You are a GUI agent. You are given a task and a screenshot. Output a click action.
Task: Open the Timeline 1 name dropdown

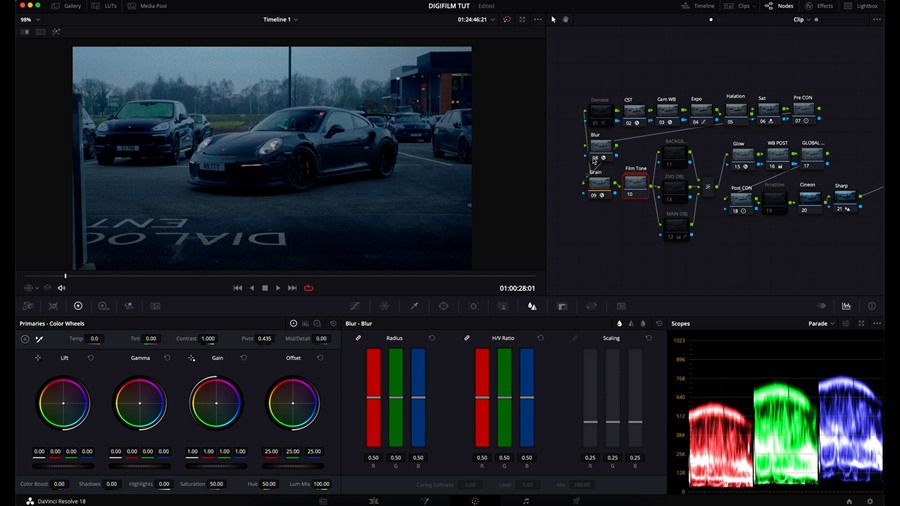point(280,20)
